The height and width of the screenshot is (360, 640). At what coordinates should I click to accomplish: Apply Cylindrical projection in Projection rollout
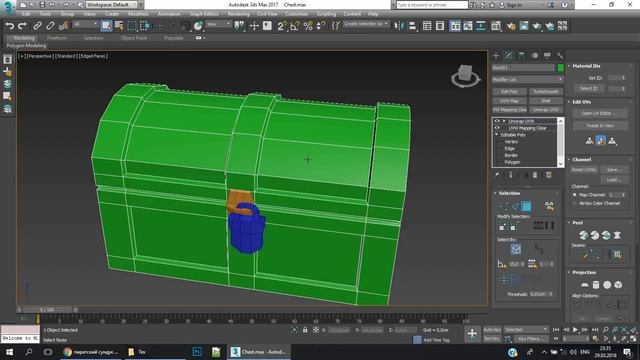pyautogui.click(x=596, y=285)
